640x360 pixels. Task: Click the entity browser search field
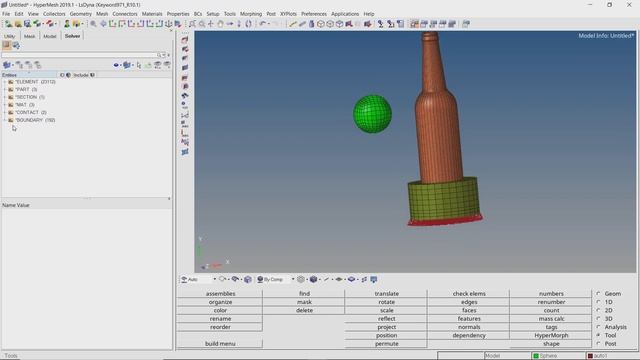[x=79, y=55]
